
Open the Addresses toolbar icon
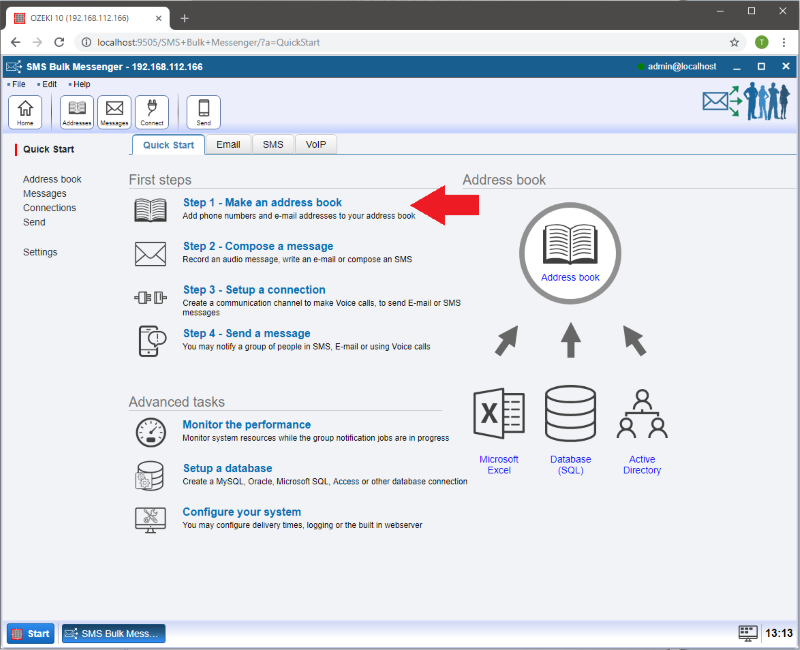pos(77,111)
